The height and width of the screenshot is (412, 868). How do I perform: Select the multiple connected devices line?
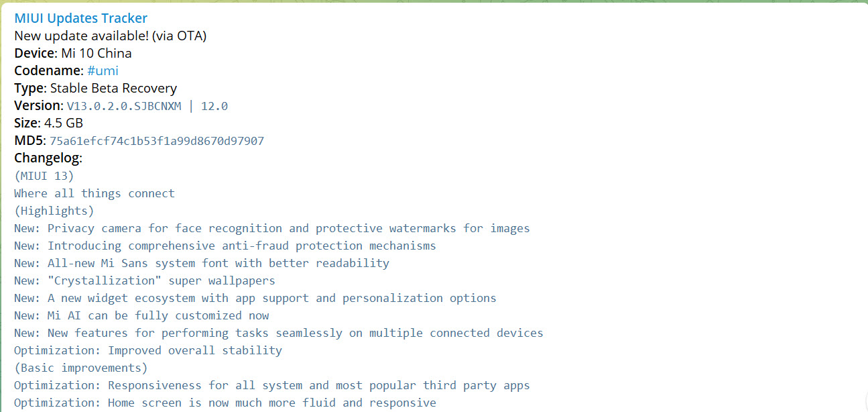coord(279,333)
